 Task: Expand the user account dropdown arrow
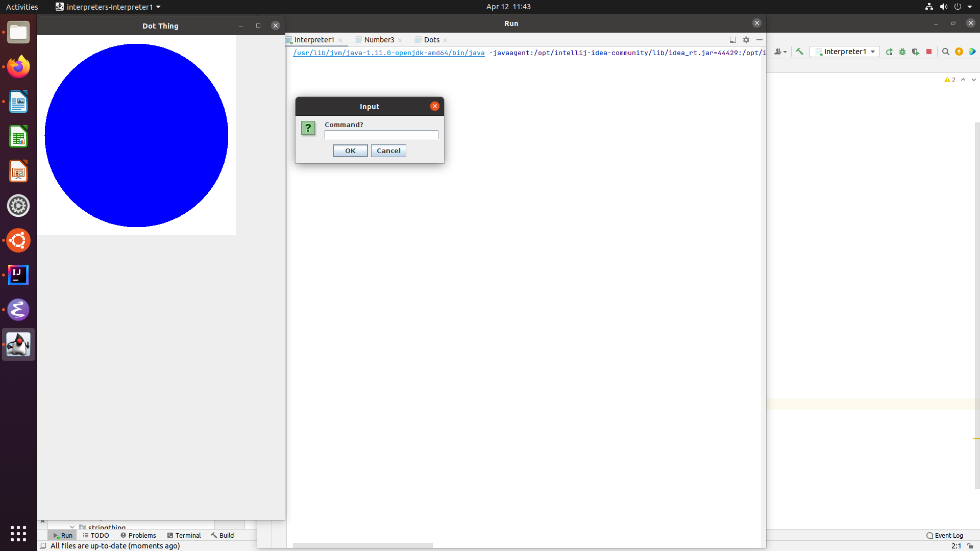click(x=785, y=52)
